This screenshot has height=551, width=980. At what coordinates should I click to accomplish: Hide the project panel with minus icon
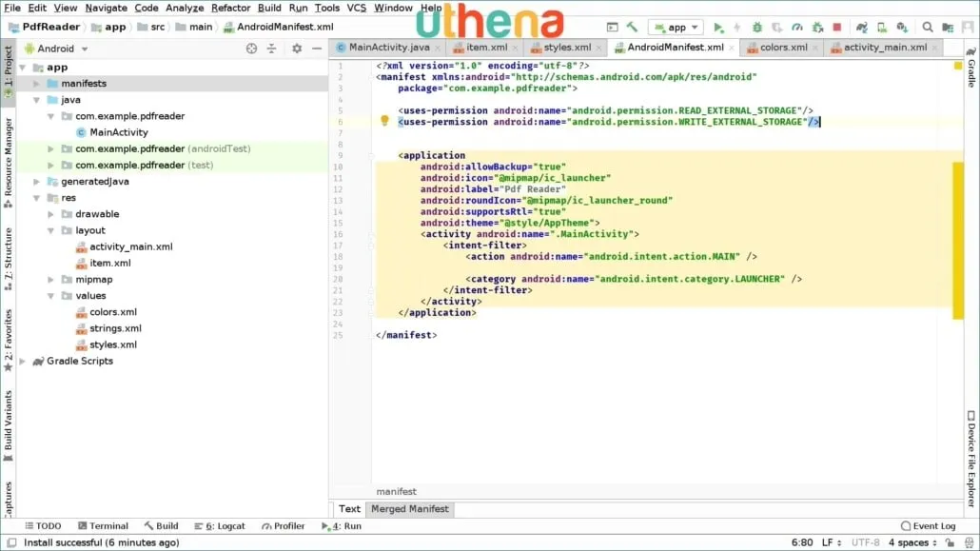[317, 49]
